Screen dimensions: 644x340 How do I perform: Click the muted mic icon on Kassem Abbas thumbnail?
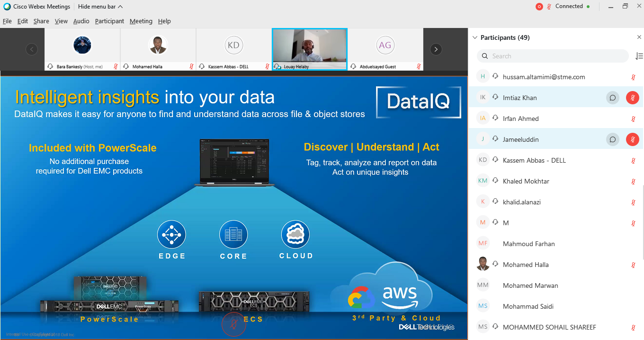267,67
